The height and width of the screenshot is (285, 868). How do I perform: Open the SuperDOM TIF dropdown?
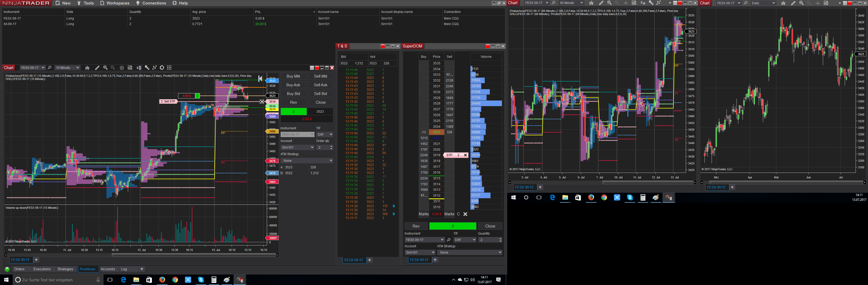coord(465,240)
